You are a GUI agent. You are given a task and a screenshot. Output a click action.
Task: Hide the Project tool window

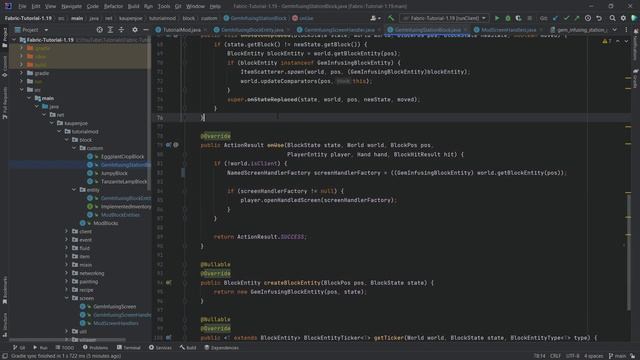click(x=146, y=30)
